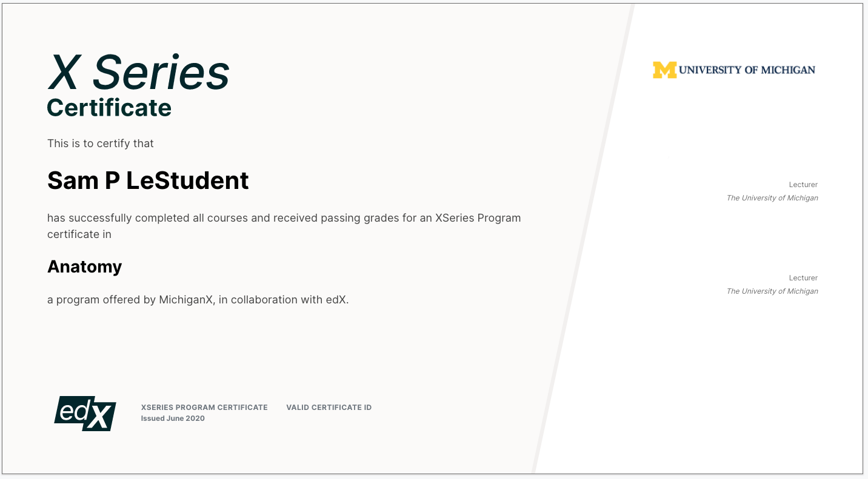Select the text "This is to certify that"

[101, 144]
